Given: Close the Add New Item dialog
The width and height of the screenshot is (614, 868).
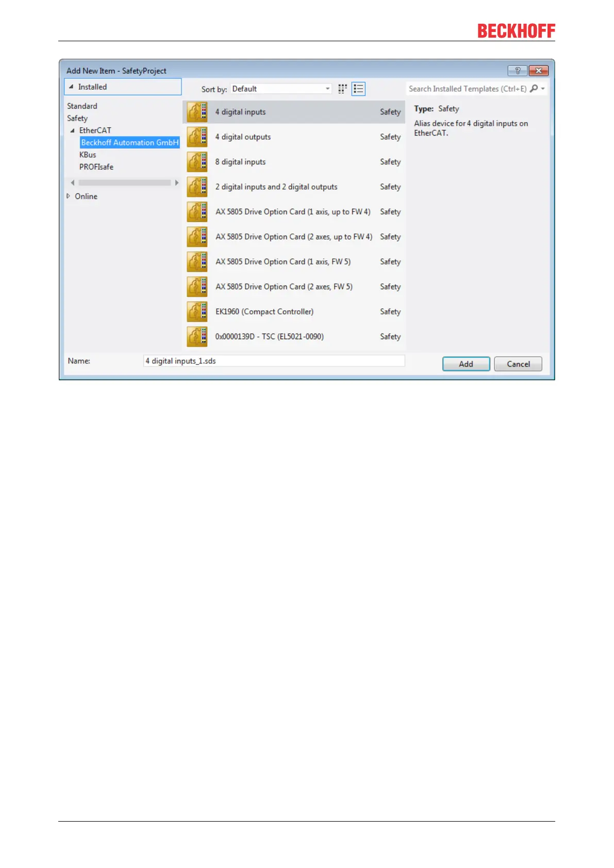Looking at the screenshot, I should (x=538, y=71).
